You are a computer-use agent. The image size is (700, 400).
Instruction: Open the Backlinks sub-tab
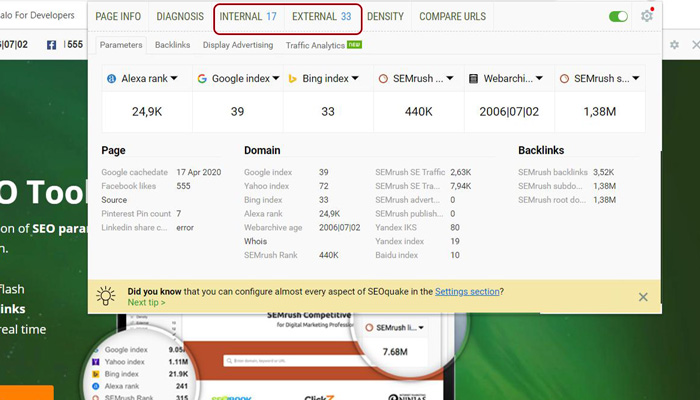tap(172, 45)
